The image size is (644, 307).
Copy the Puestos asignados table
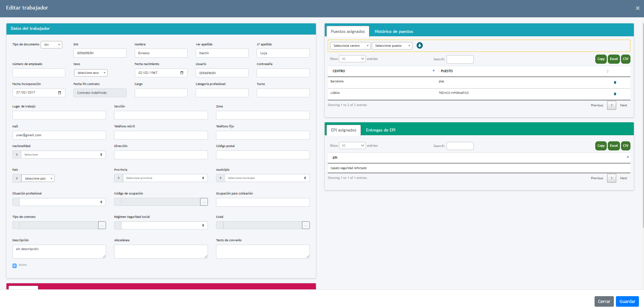601,59
